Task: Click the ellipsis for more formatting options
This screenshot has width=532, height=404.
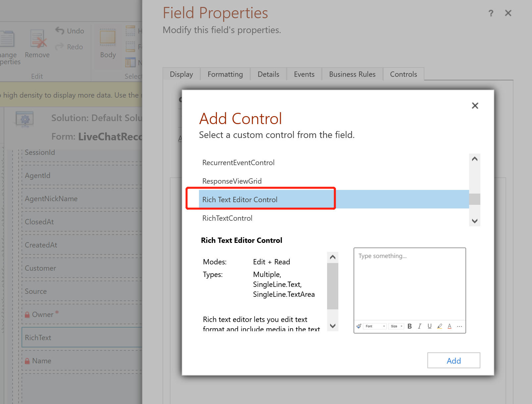Action: tap(459, 326)
